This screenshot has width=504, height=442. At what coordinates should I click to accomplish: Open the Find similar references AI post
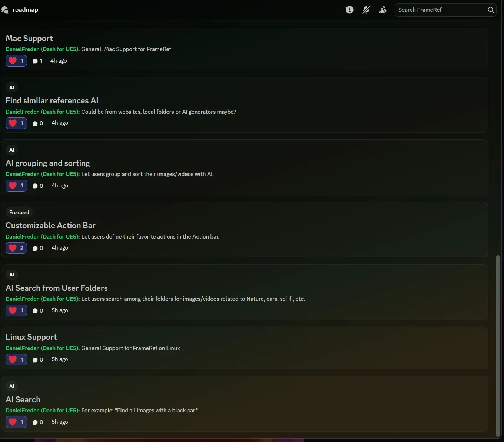[52, 100]
